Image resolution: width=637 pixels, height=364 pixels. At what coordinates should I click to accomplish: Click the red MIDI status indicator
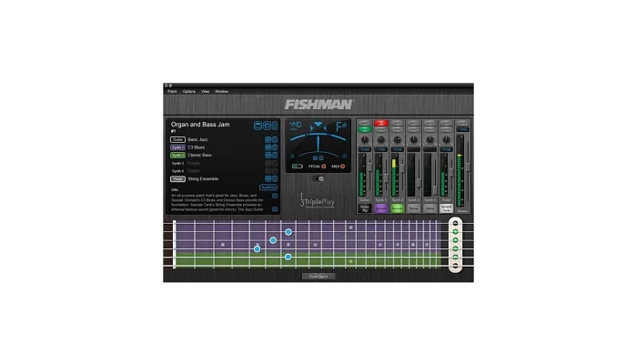click(x=342, y=167)
